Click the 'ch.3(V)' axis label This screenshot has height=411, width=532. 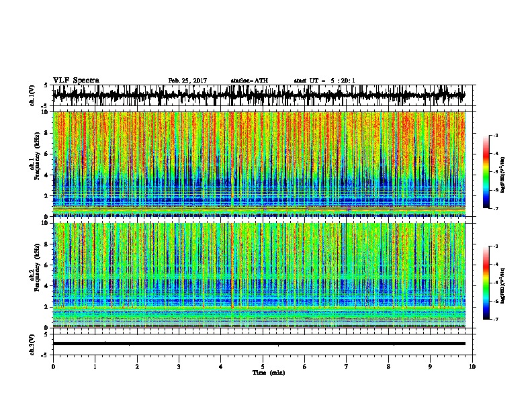click(x=32, y=345)
